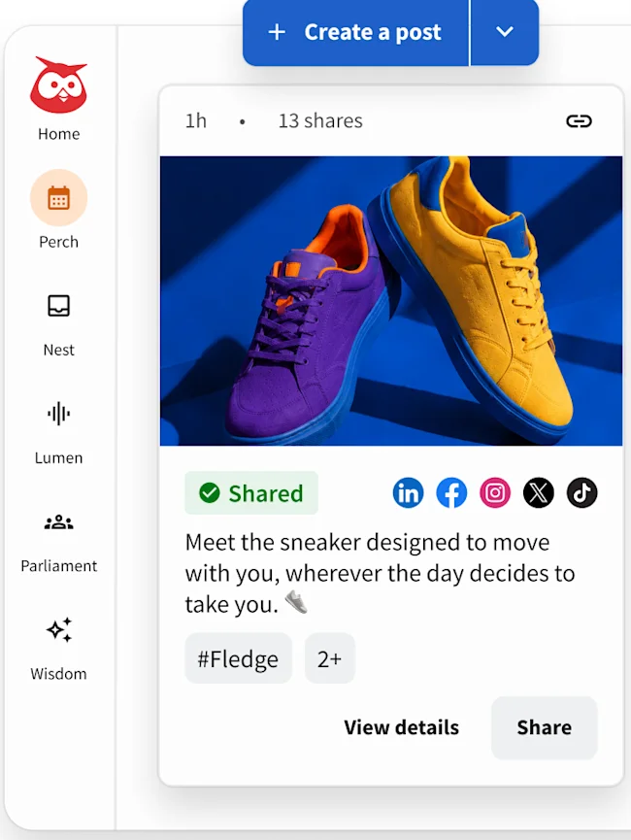Expand the 2+ more tags chip
The image size is (631, 840).
[329, 658]
